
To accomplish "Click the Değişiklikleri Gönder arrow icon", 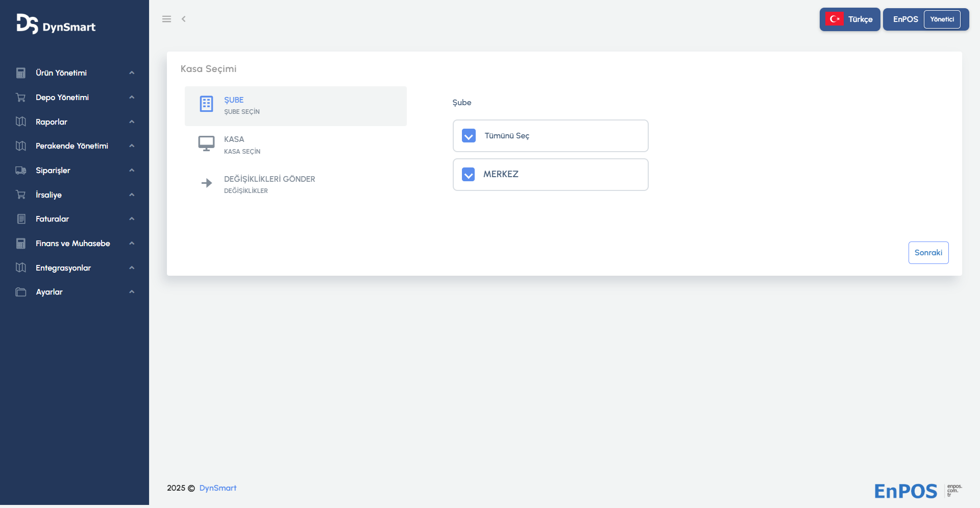I will pos(206,183).
